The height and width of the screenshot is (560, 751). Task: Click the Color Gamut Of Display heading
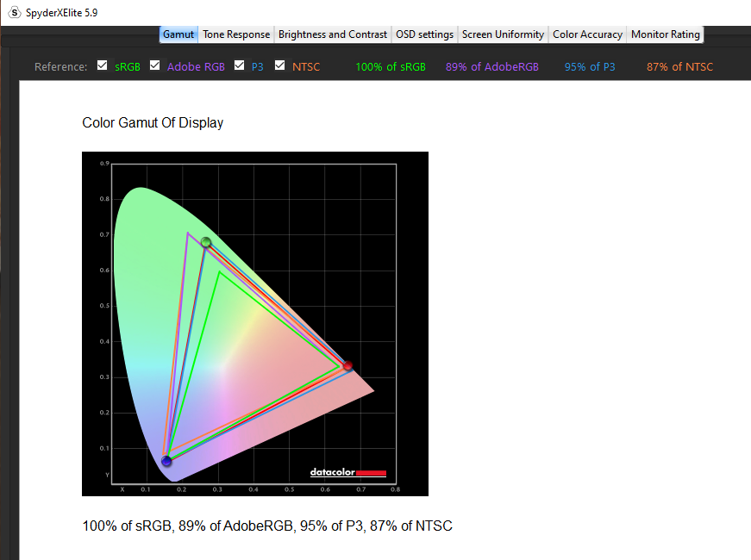(x=153, y=122)
